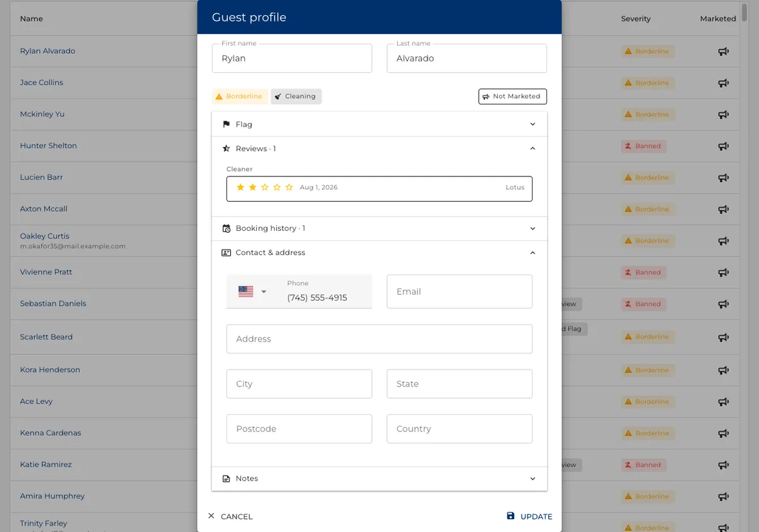Select Trinity Farley in guest list
Viewport: 759px width, 532px height.
click(44, 523)
